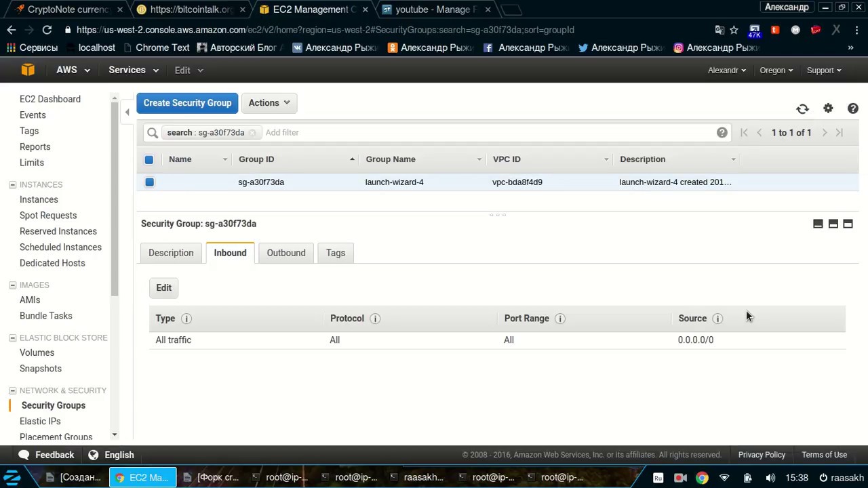Image resolution: width=868 pixels, height=488 pixels.
Task: Open Instances in the sidebar
Action: (x=39, y=199)
